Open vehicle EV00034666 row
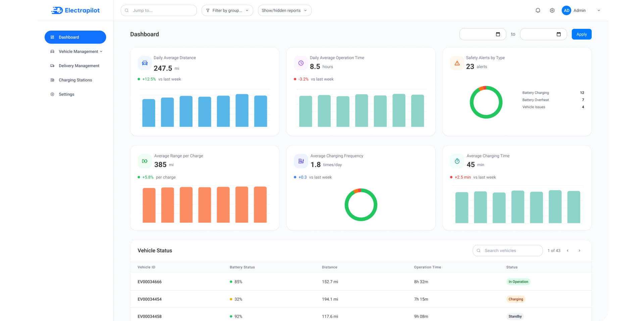This screenshot has height=321, width=644. (361, 282)
